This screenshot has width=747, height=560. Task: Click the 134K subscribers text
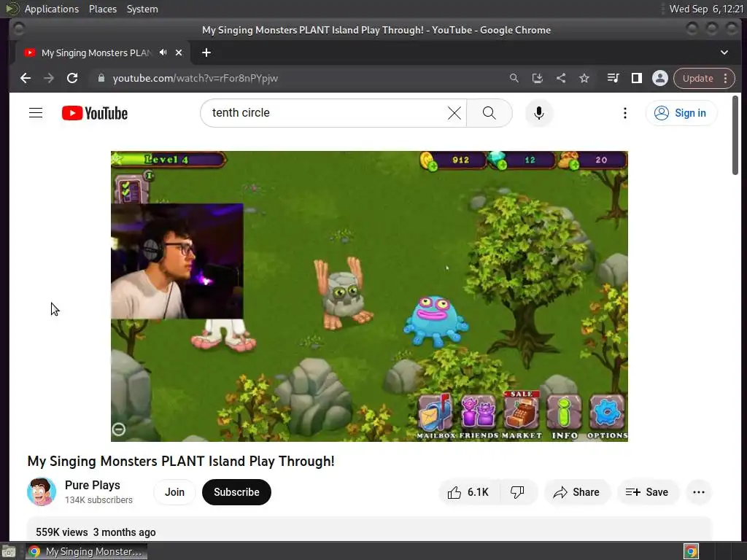98,500
